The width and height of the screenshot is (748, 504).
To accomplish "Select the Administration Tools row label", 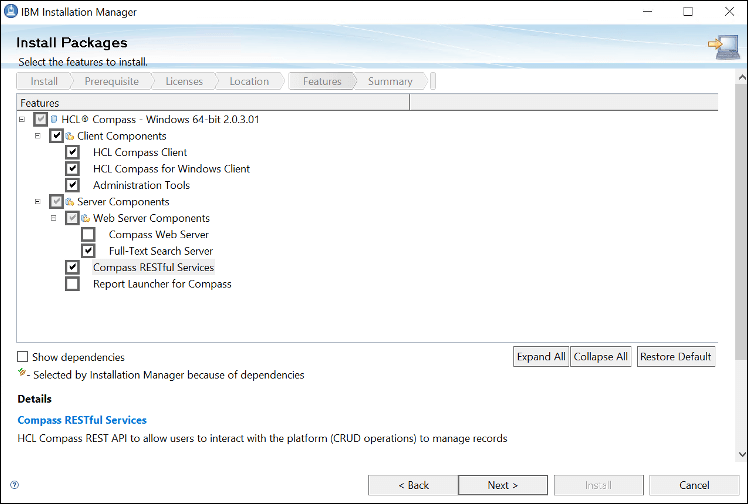I will [141, 185].
